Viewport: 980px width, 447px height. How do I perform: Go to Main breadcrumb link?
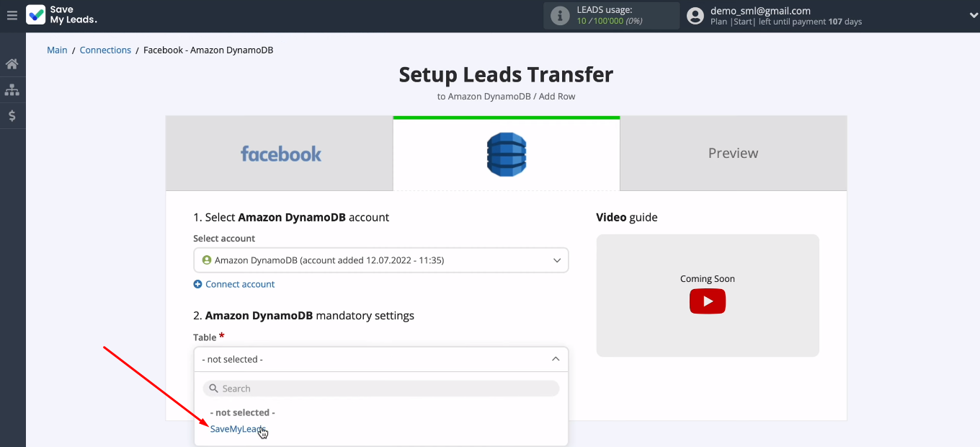57,50
